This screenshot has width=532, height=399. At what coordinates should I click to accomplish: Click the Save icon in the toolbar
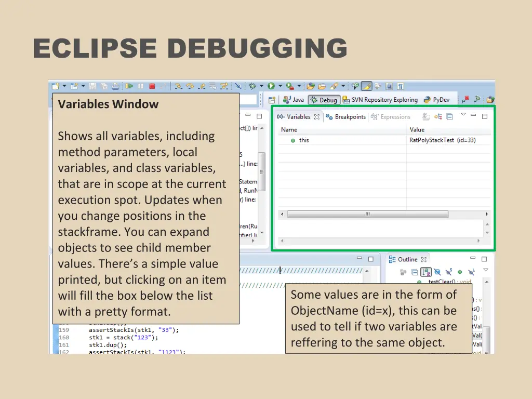(94, 86)
